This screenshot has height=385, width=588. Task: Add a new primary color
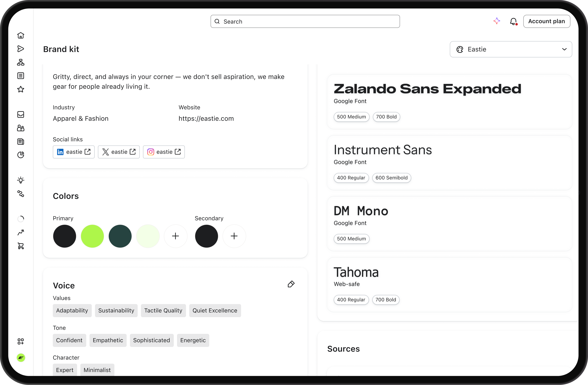(175, 236)
